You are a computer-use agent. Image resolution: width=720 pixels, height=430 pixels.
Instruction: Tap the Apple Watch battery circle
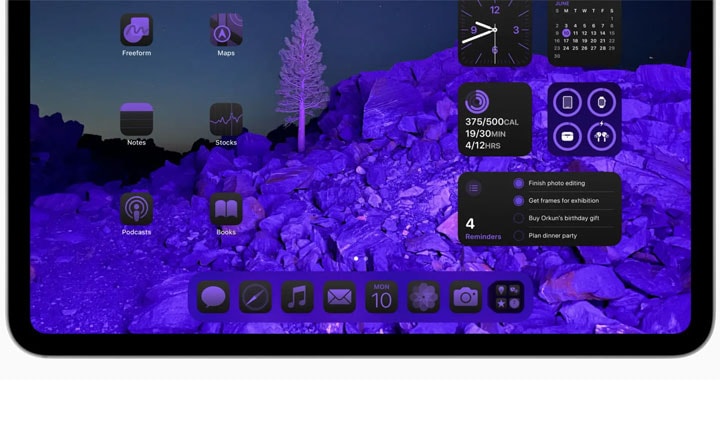[x=602, y=102]
